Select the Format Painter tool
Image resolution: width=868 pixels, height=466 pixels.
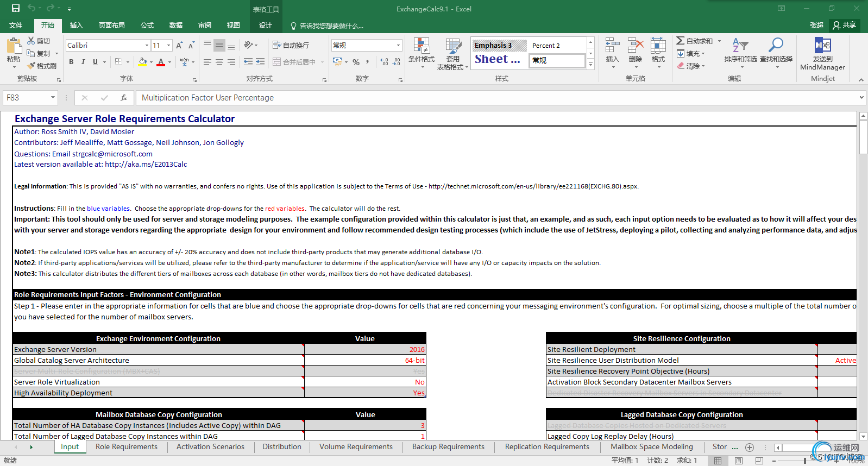42,66
